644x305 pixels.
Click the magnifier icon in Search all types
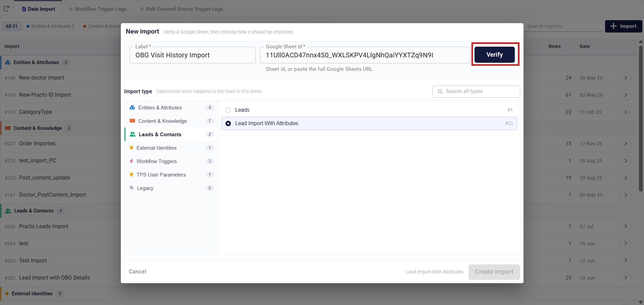pyautogui.click(x=440, y=91)
